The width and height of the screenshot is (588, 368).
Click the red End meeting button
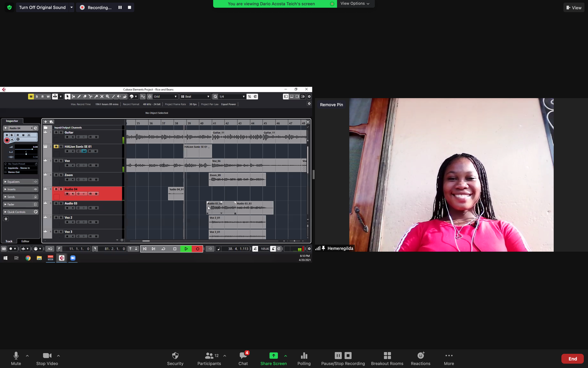572,359
